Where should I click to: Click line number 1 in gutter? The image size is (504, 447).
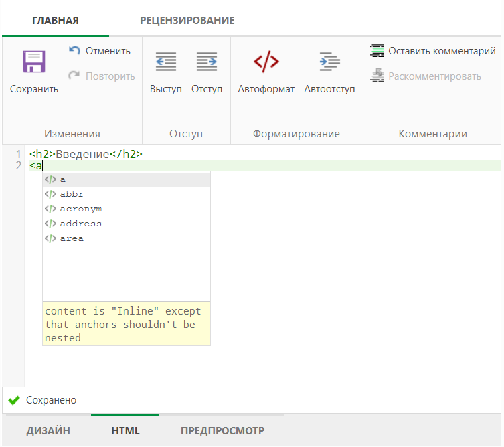(x=19, y=155)
